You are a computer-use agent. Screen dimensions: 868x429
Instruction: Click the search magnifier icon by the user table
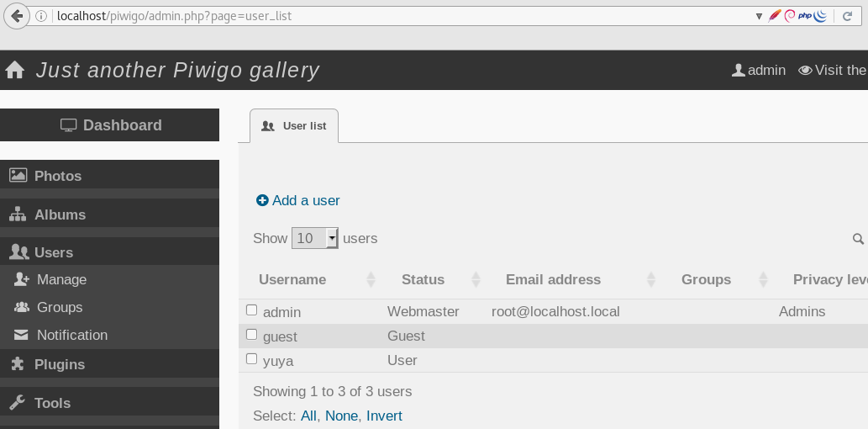(858, 239)
